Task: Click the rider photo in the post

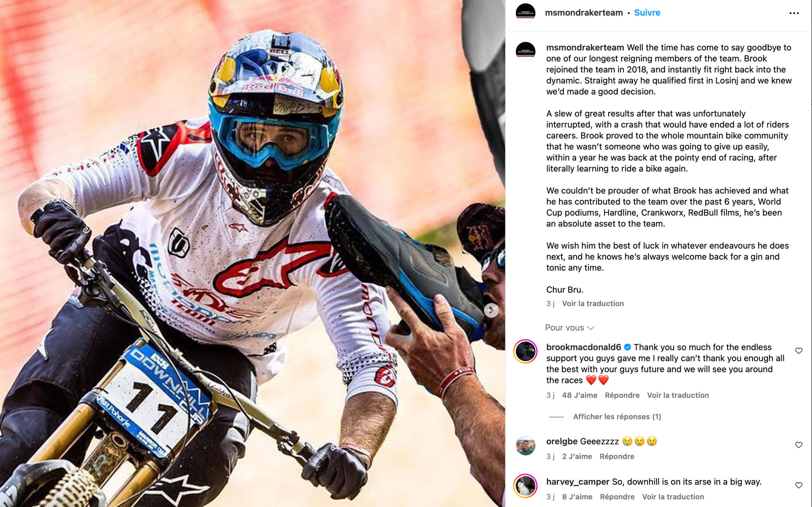Action: coord(252,254)
